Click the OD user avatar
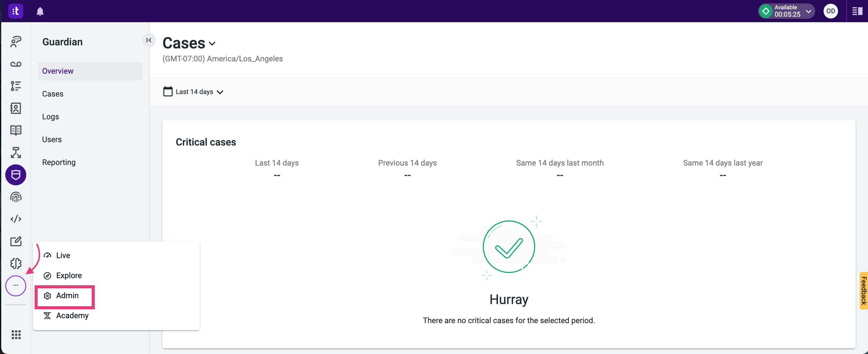Screen dimensions: 868x354 (x=830, y=11)
